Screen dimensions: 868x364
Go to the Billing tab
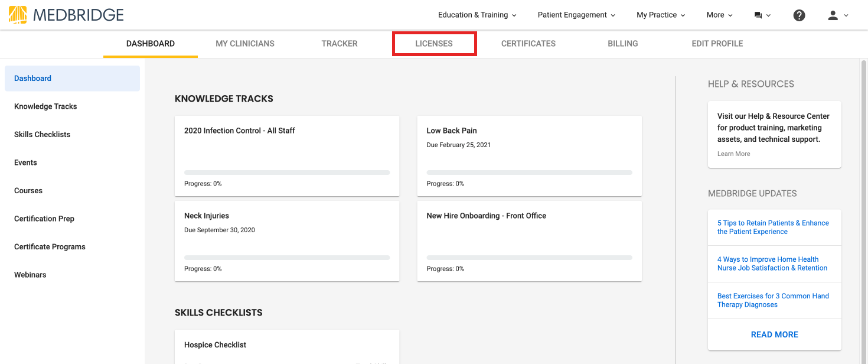[x=623, y=44]
